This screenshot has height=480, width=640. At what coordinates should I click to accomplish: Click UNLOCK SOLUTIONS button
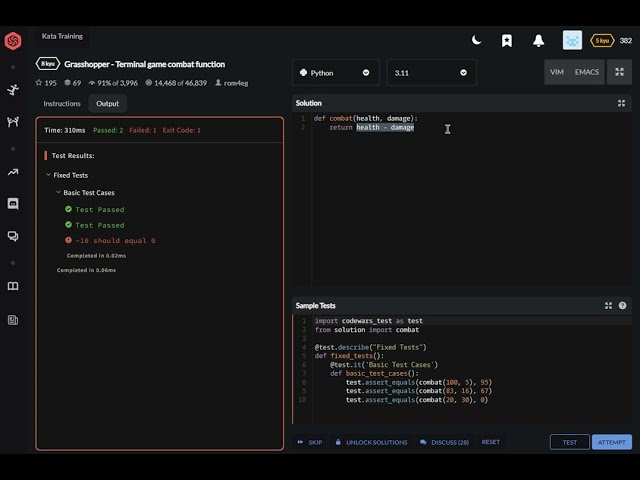click(x=371, y=442)
